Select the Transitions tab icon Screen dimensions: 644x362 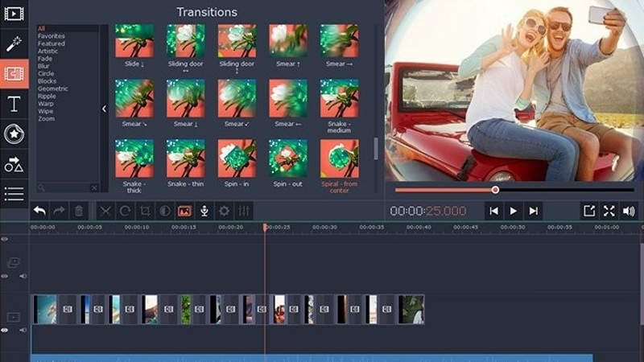14,74
